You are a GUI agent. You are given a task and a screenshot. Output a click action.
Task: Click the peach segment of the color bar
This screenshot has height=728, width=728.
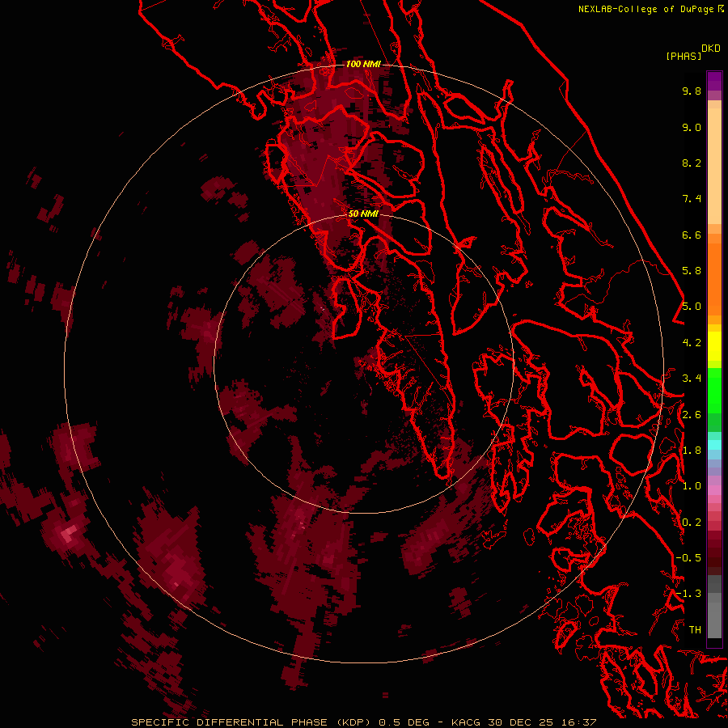click(714, 165)
